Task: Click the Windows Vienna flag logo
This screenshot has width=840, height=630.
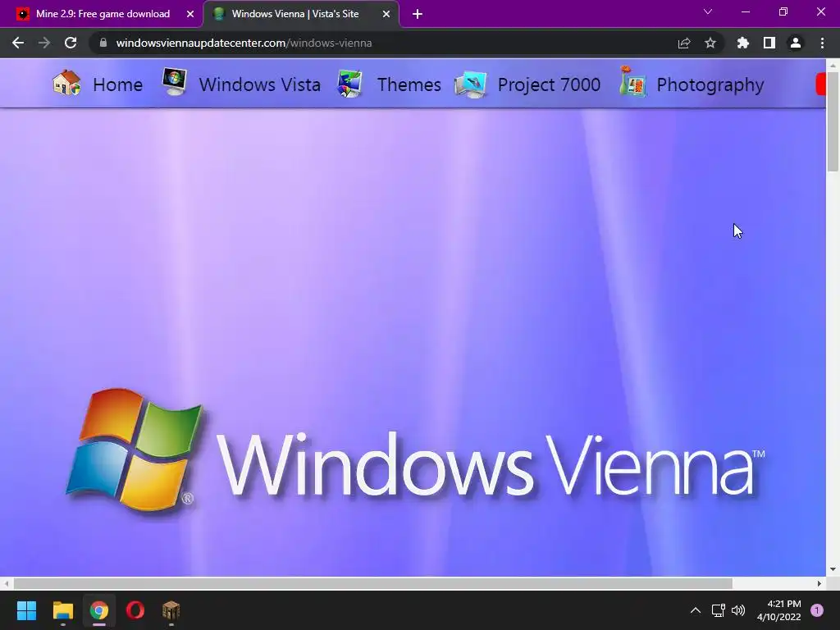Action: pyautogui.click(x=134, y=449)
